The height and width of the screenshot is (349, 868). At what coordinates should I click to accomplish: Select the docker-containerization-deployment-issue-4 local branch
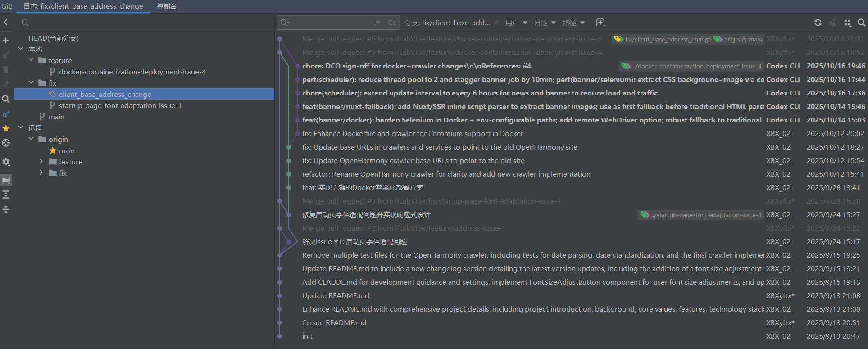pyautogui.click(x=132, y=72)
